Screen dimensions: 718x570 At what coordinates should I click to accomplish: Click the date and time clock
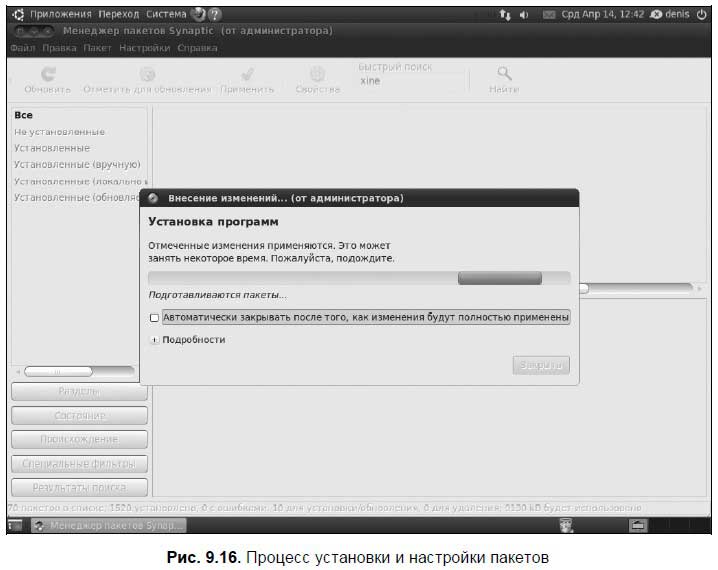603,15
